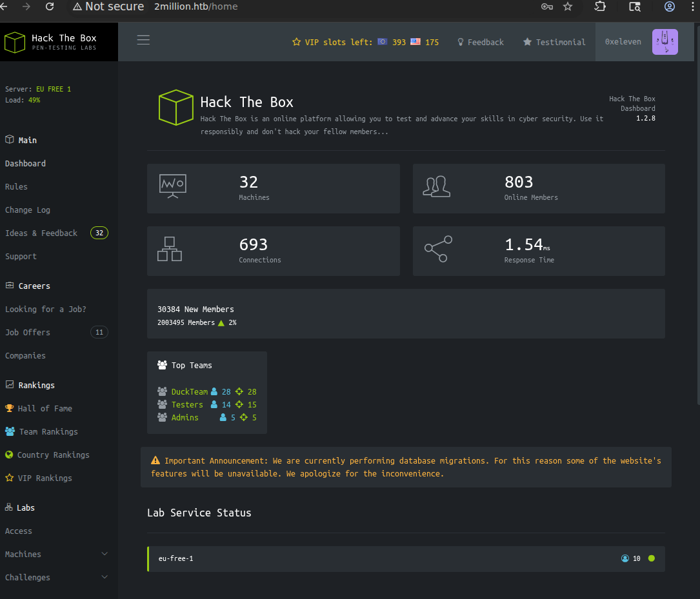Open the 0xeleven user avatar

(665, 42)
